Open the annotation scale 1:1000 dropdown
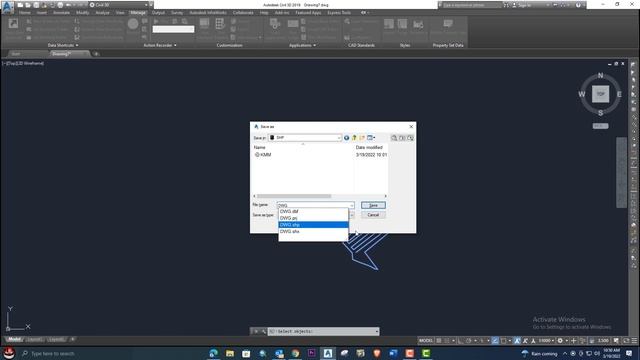This screenshot has height=360, width=640. point(546,340)
